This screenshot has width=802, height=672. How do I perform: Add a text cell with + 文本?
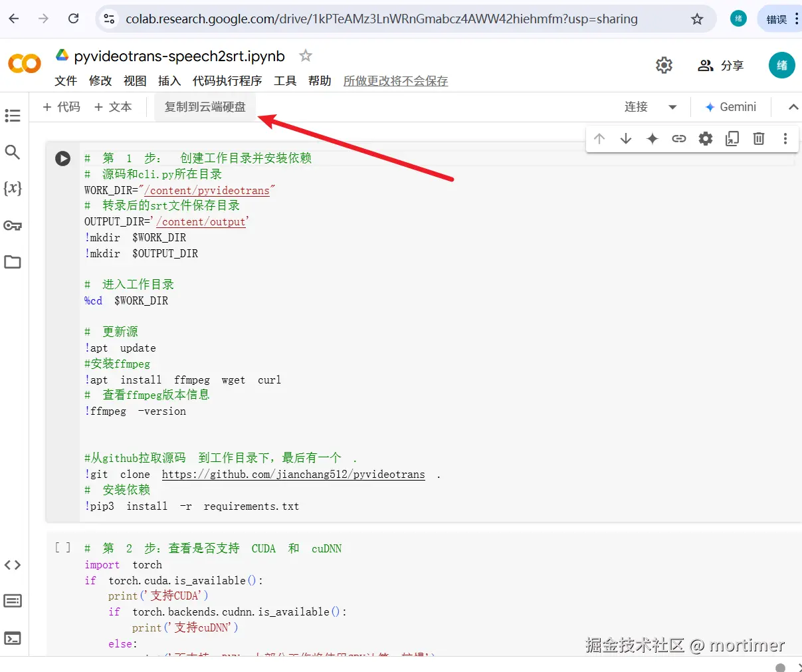pos(113,107)
